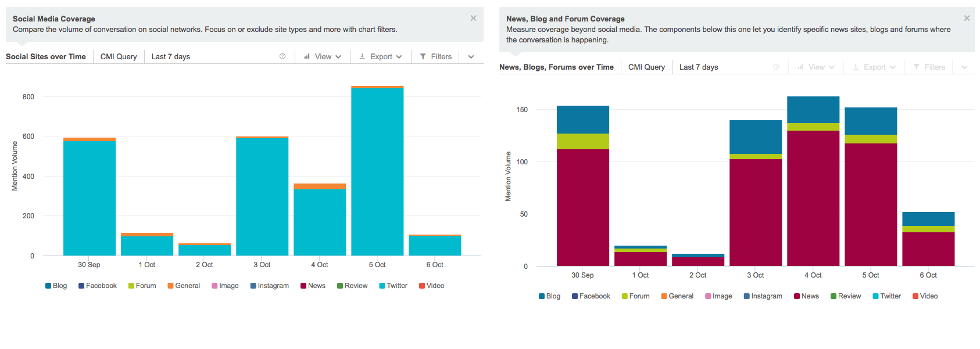Click the 4 Oct News bar segment
Viewport: 980px width, 349px height.
pos(813,197)
